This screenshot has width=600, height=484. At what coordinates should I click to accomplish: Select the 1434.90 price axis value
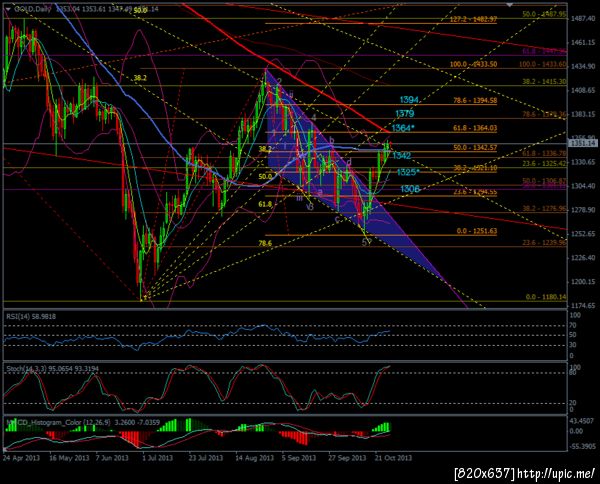point(582,67)
